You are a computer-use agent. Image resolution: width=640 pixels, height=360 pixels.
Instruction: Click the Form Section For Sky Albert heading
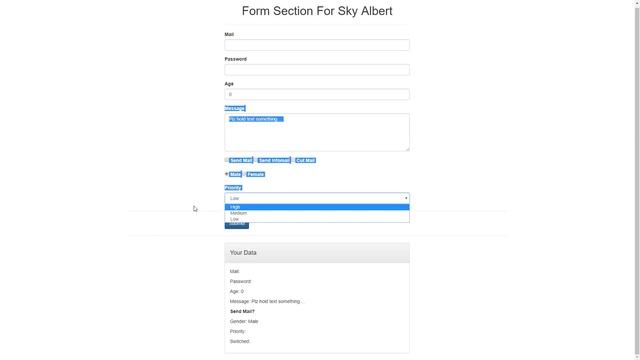pos(317,11)
